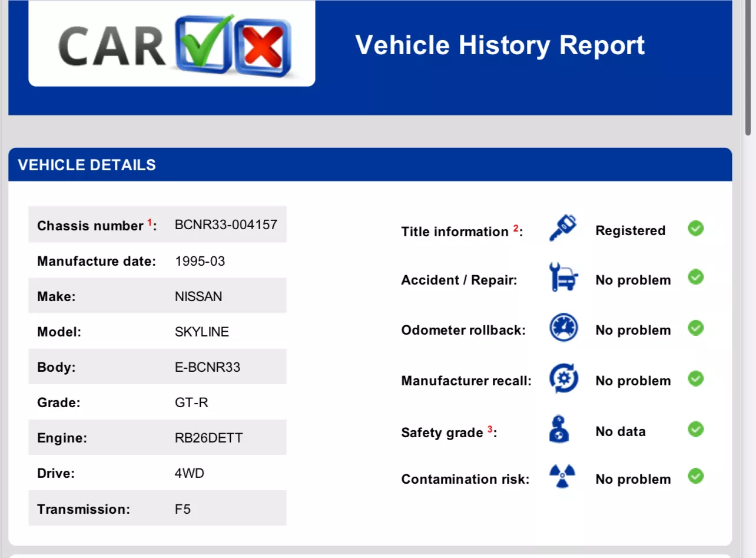Viewport: 756px width, 558px height.
Task: Select the drive value 4WD
Action: 190,473
